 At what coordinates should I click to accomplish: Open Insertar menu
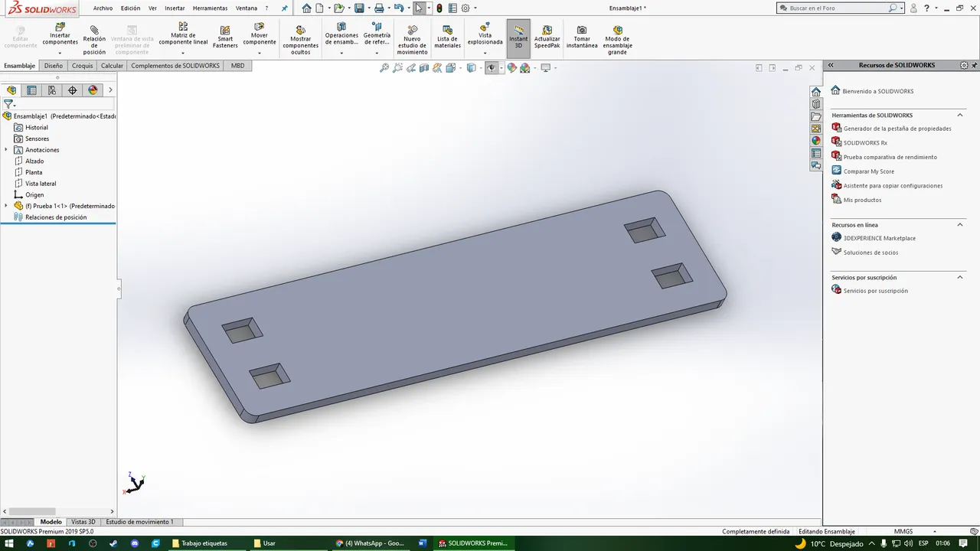click(175, 8)
